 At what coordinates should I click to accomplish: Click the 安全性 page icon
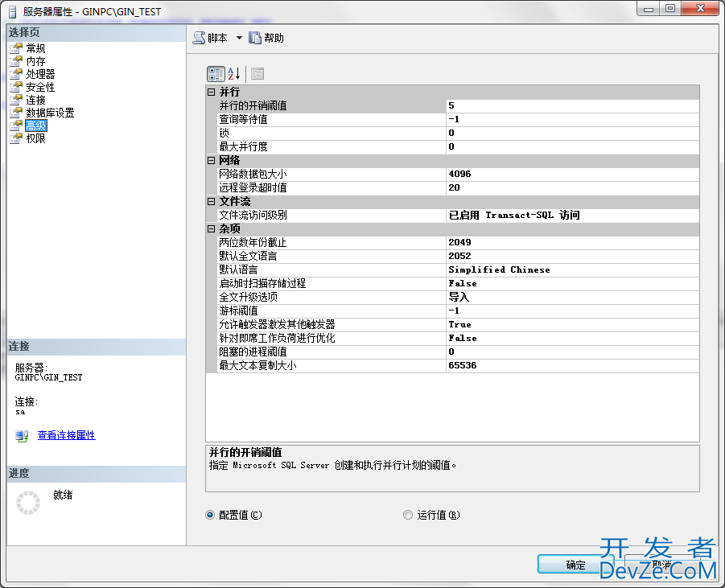pos(16,87)
